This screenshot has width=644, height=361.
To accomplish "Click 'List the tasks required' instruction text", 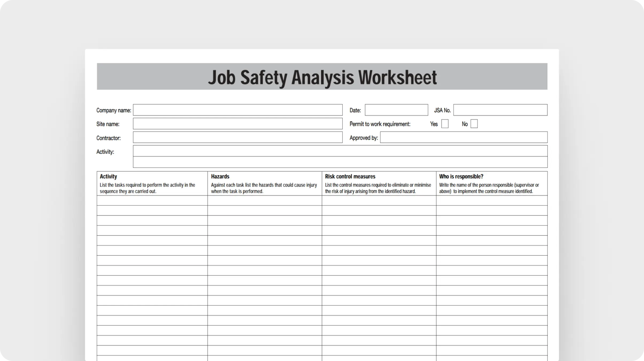I will (147, 188).
